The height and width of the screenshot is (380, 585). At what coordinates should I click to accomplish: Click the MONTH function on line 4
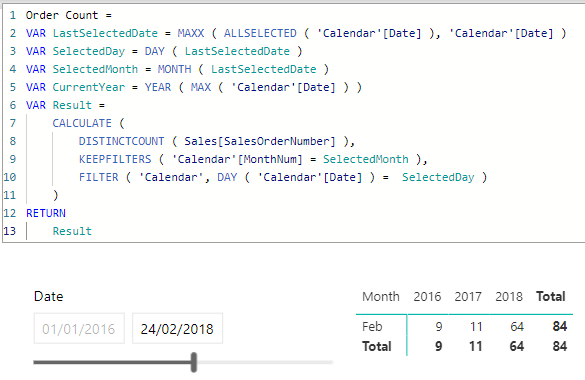tap(174, 69)
